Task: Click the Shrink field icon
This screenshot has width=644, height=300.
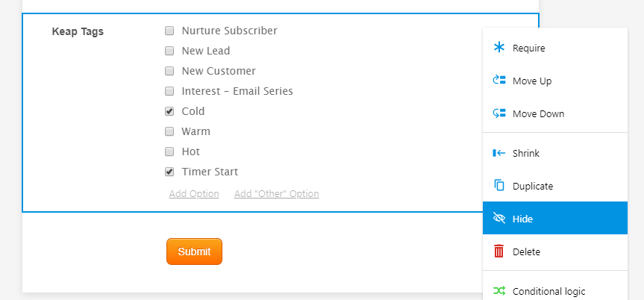Action: 499,153
